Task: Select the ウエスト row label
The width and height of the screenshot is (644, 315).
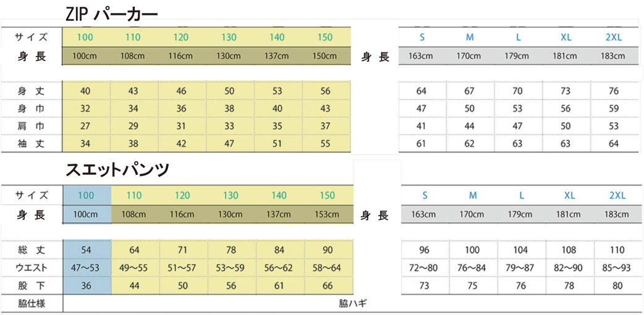Action: coord(32,268)
